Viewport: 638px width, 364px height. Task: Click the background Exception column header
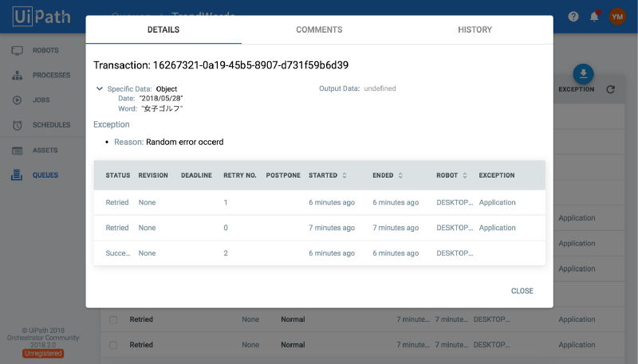point(576,89)
